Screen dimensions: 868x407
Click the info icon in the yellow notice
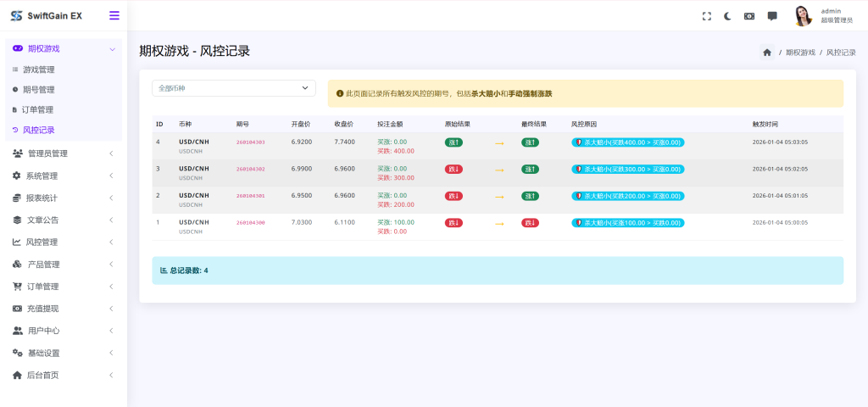340,93
